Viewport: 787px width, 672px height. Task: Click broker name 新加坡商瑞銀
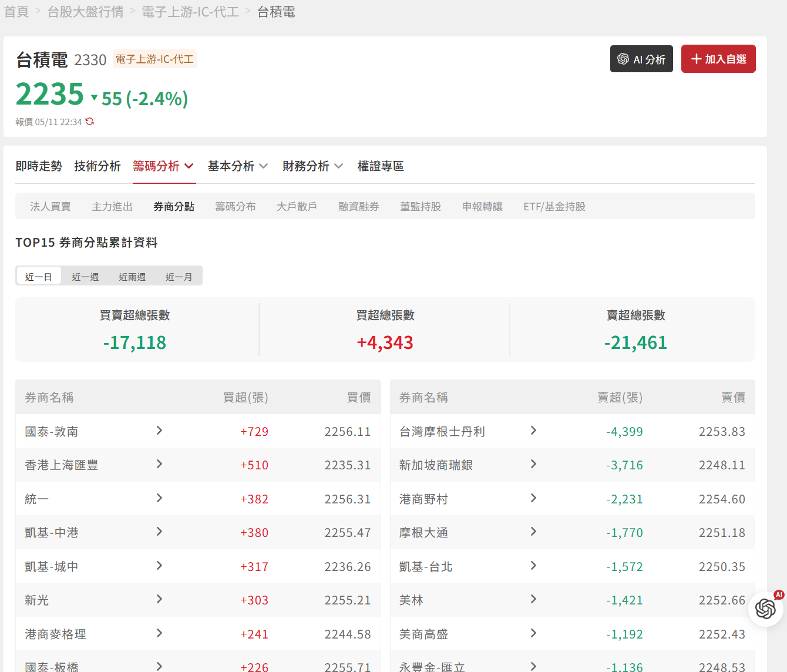coord(436,465)
